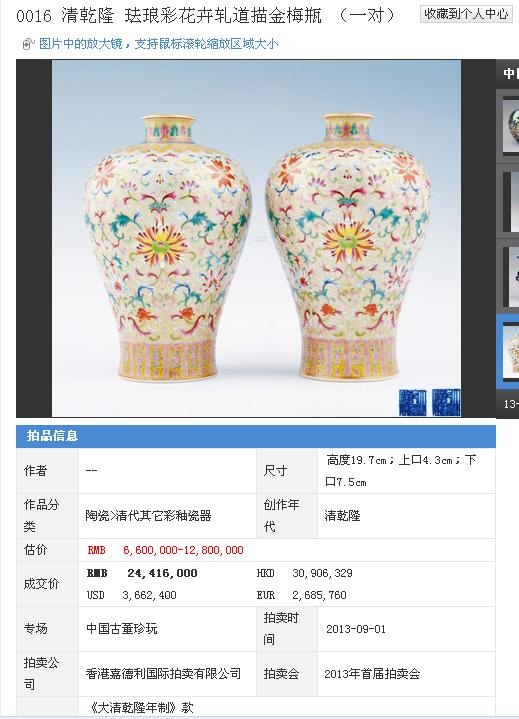Select the highlighted vase pair thumbnail

(511, 351)
